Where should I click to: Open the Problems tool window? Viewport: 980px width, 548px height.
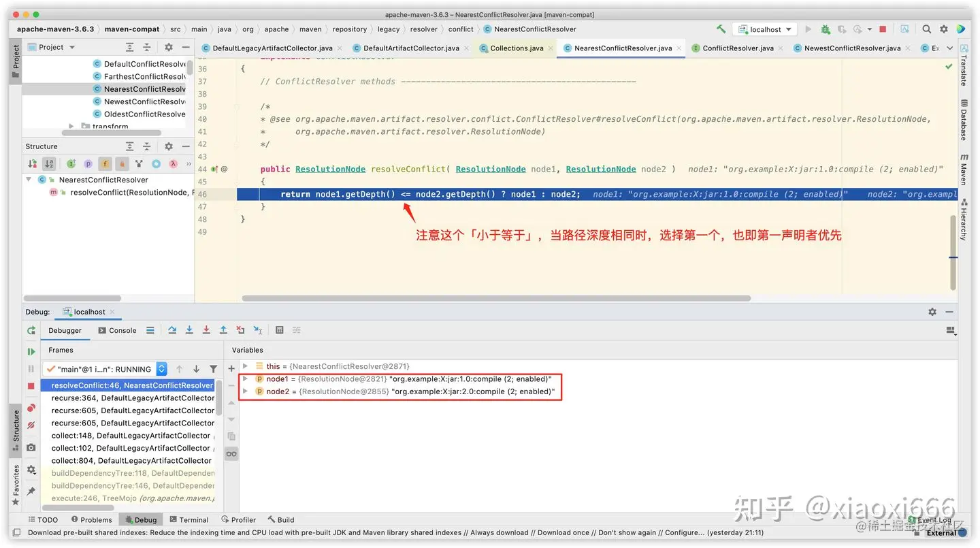[91, 519]
